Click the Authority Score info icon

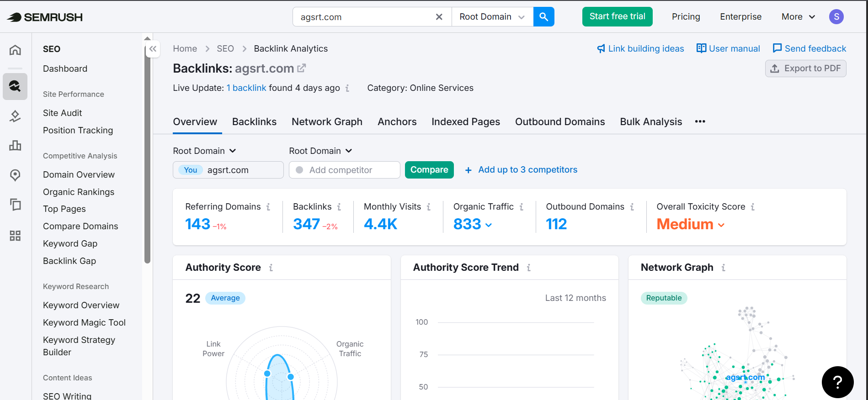click(271, 268)
